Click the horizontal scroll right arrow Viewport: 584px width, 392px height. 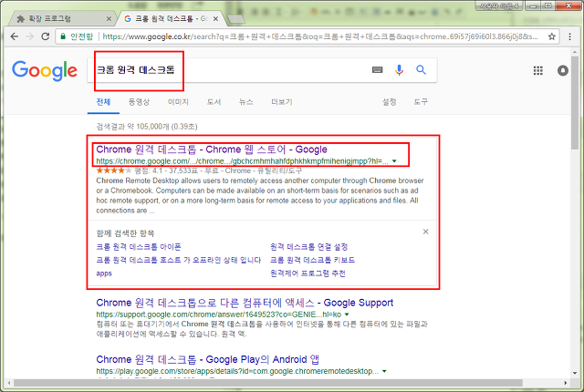tap(566, 383)
